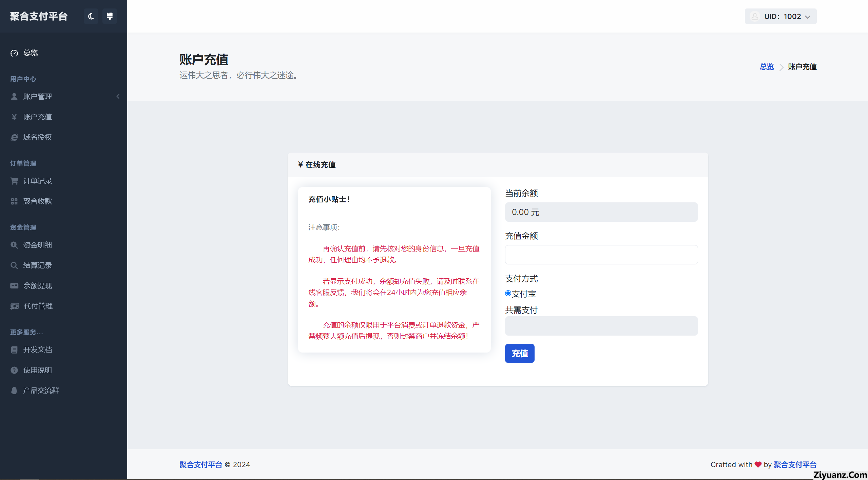
Task: Click the browser icon beside 域名授权
Action: click(x=14, y=137)
